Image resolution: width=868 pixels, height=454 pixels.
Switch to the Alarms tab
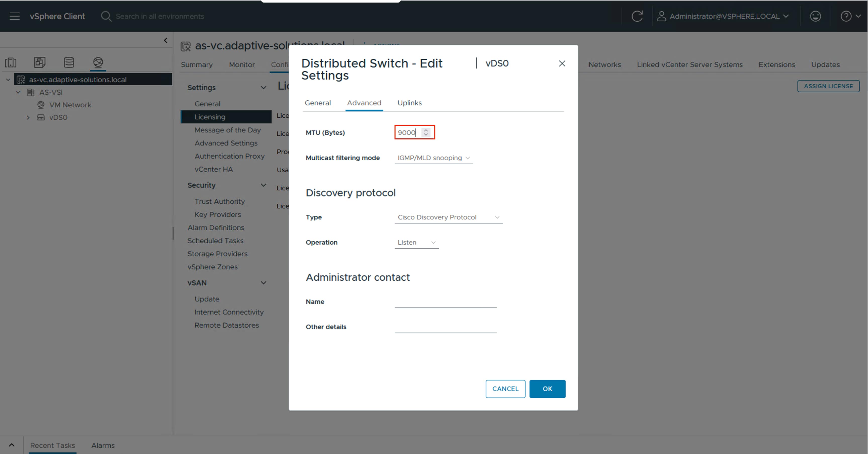tap(103, 445)
